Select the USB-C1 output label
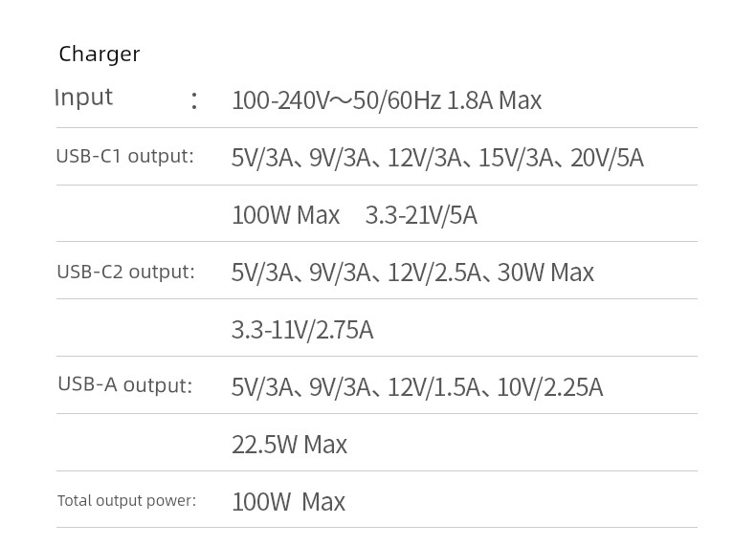This screenshot has height=546, width=756. click(x=124, y=156)
